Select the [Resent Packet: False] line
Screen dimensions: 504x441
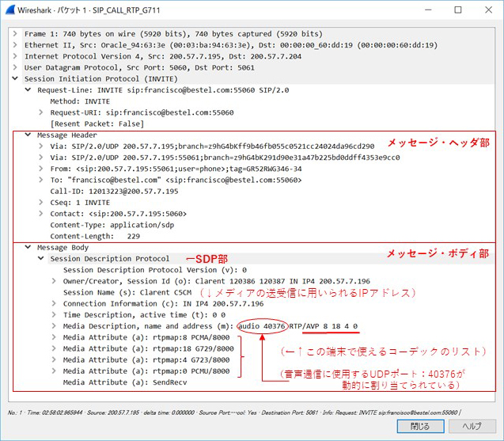(x=97, y=124)
